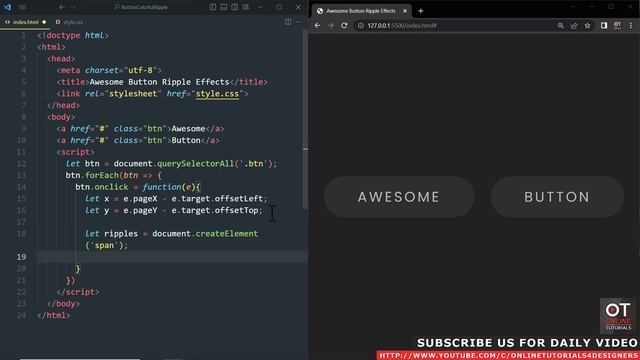Click line number 12 in the gutter
The width and height of the screenshot is (640, 360).
(x=22, y=164)
